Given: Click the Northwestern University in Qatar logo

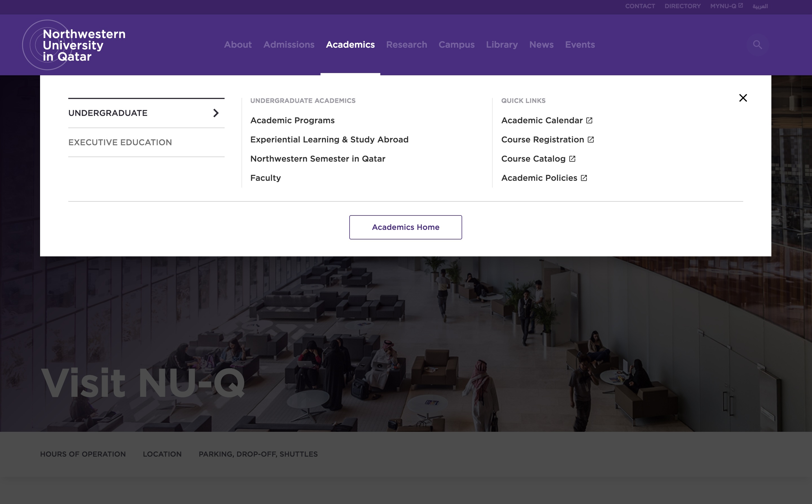Looking at the screenshot, I should point(74,45).
